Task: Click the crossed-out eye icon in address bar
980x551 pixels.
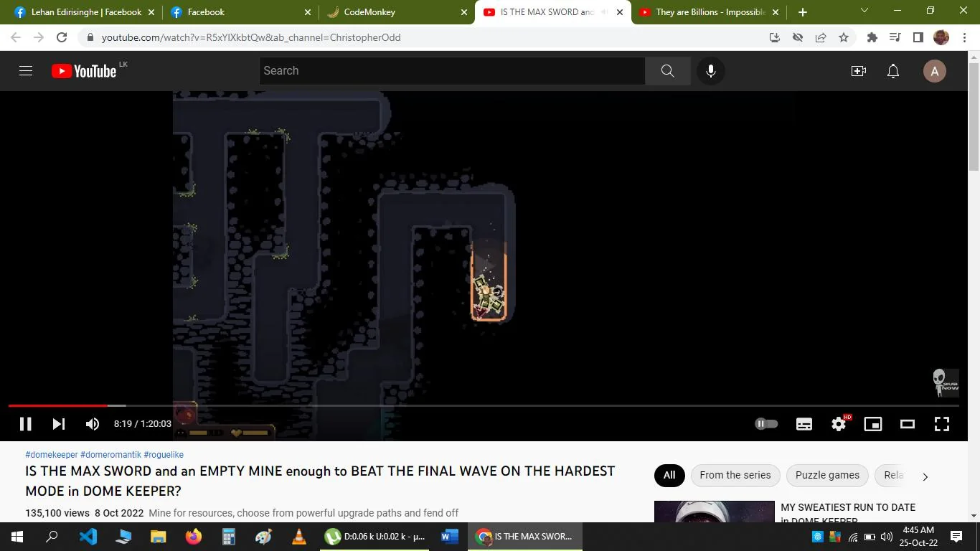Action: point(798,37)
